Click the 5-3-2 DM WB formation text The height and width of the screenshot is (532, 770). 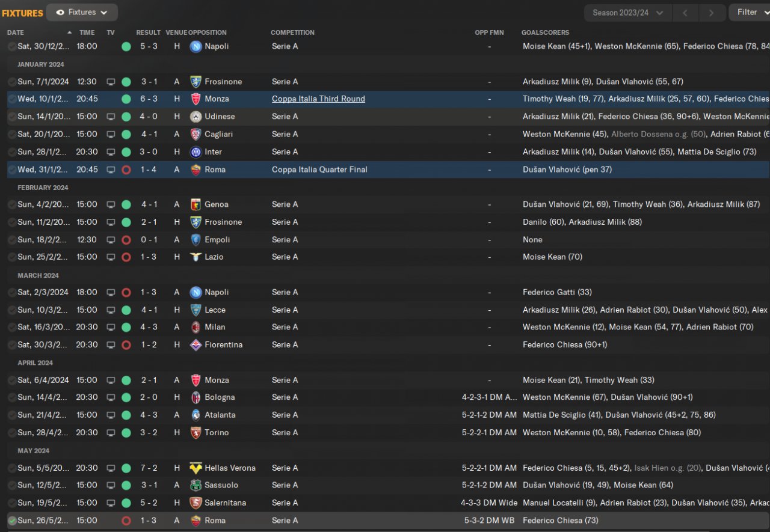click(x=490, y=521)
